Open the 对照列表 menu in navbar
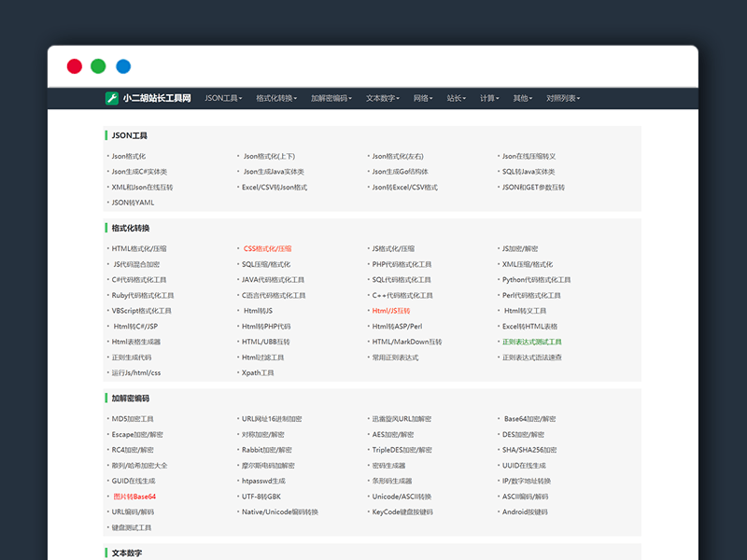Screen dimensions: 747x560 pyautogui.click(x=563, y=98)
